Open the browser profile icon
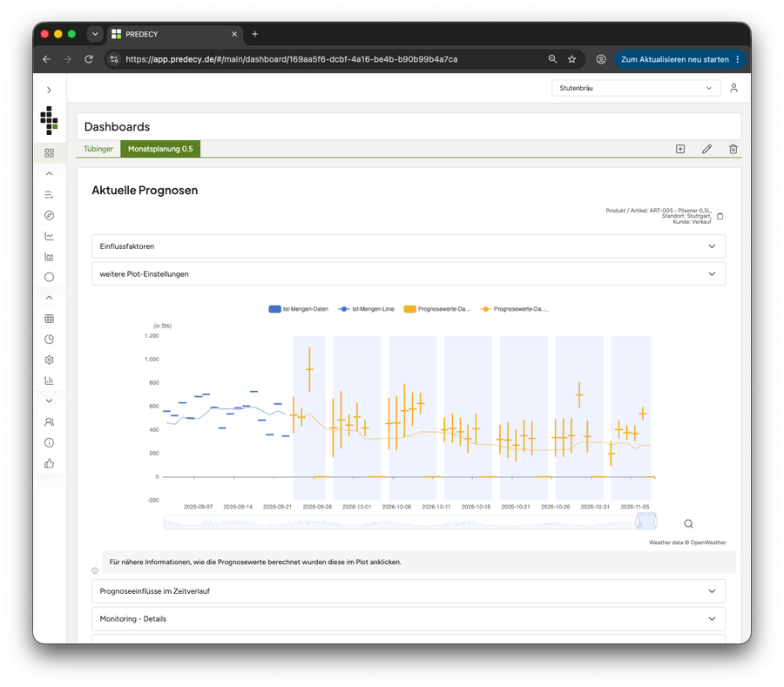784x687 pixels. 601,59
